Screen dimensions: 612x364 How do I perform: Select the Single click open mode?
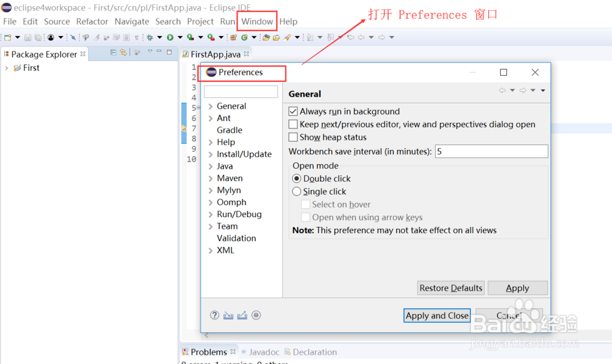tap(297, 191)
